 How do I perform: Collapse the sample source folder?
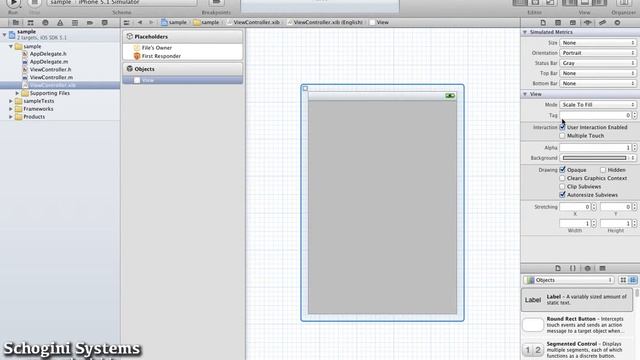point(11,46)
